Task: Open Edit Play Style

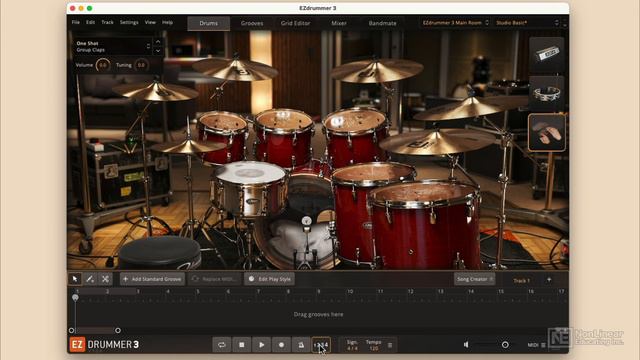Action: (x=269, y=279)
